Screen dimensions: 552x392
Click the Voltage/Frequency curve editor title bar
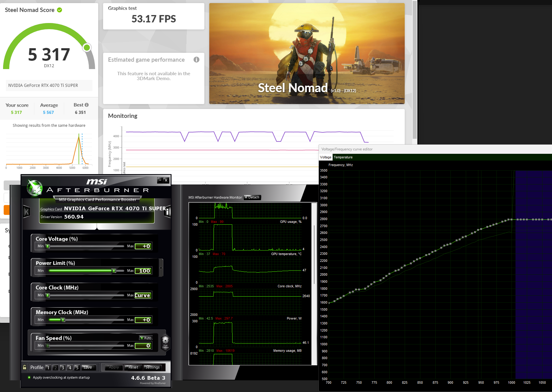(435, 149)
